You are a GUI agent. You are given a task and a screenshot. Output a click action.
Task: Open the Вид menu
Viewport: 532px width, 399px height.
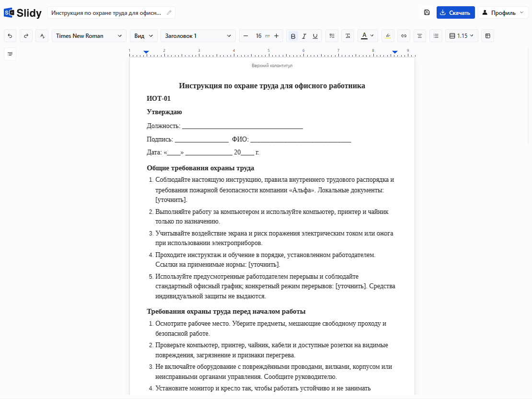click(x=143, y=35)
